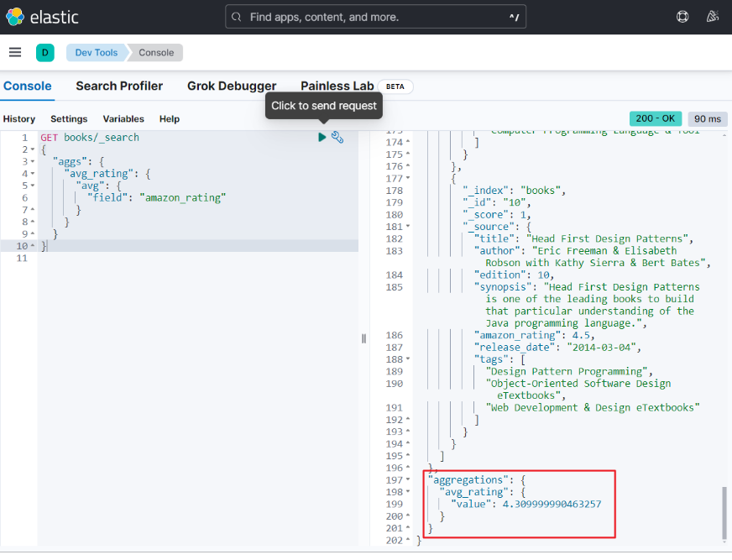732x560 pixels.
Task: Toggle fold marker at response line 174
Action: click(x=408, y=142)
